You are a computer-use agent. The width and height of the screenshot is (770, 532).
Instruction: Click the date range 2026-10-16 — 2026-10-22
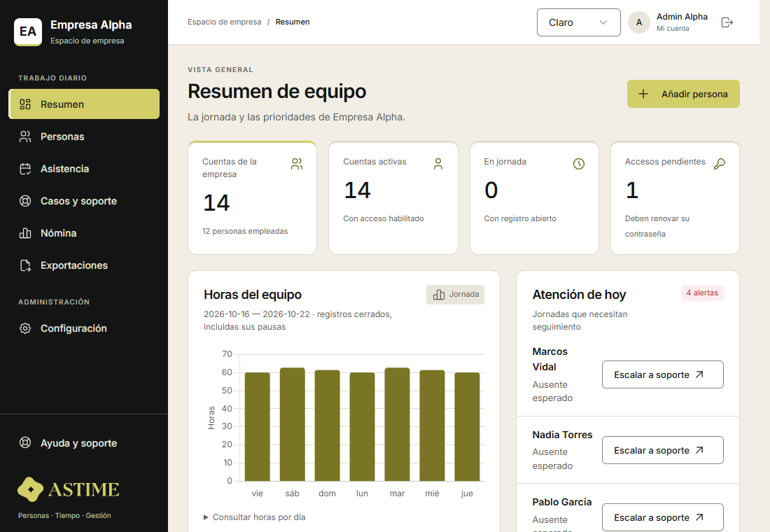257,314
